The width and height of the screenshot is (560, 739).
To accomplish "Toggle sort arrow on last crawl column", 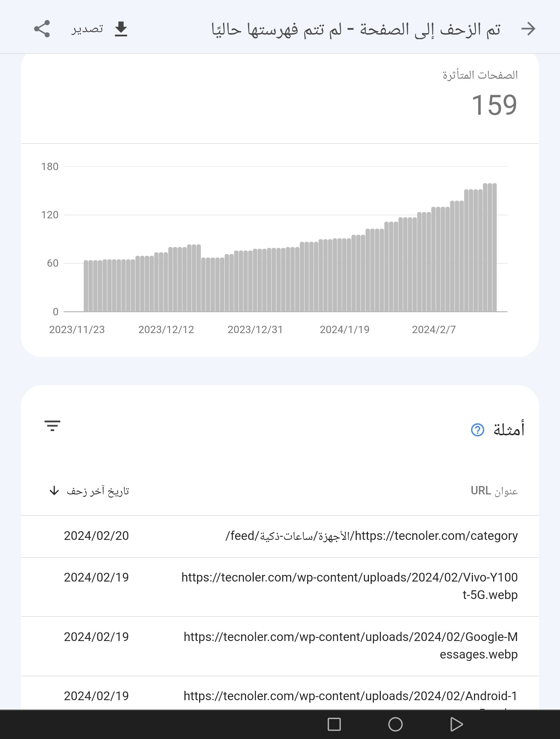I will click(54, 491).
